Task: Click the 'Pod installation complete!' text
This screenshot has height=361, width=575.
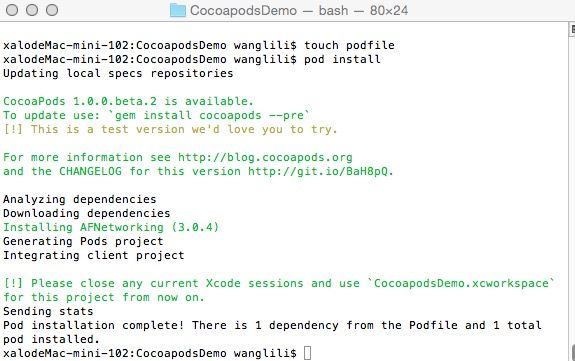Action: [94, 325]
